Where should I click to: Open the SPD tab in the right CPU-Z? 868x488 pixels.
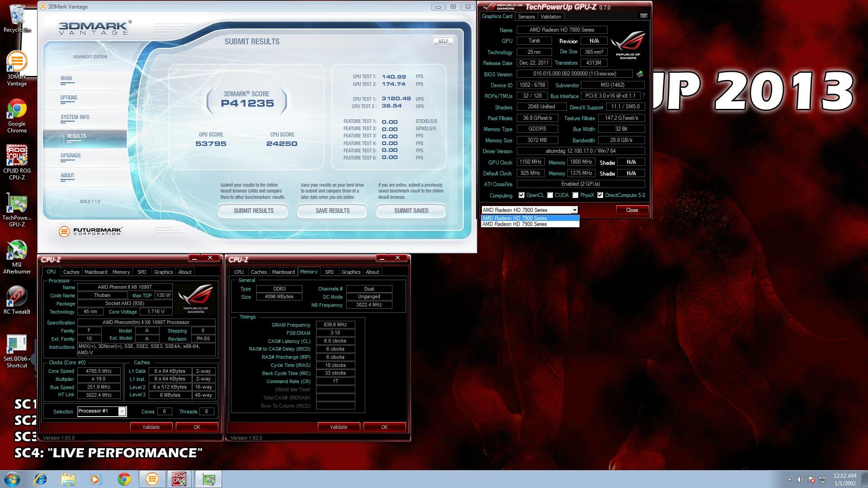[329, 272]
